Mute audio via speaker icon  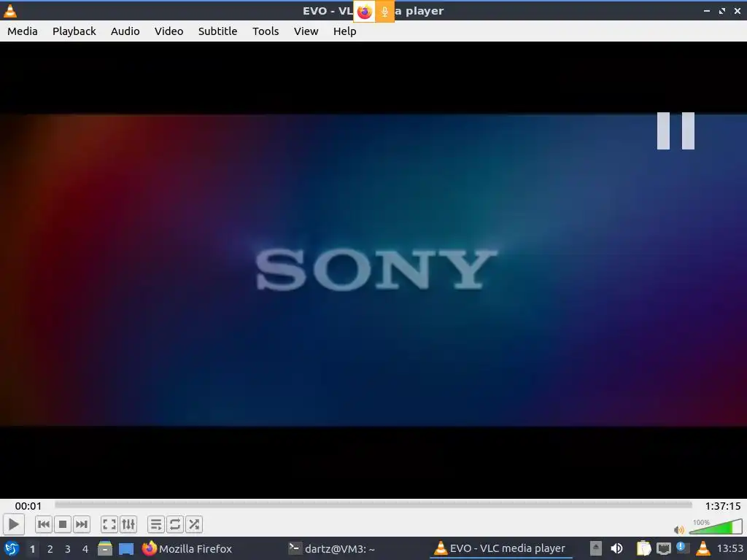pos(679,529)
